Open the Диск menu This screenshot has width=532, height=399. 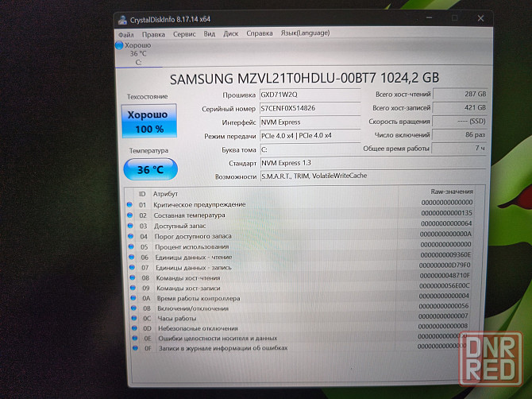pyautogui.click(x=231, y=34)
